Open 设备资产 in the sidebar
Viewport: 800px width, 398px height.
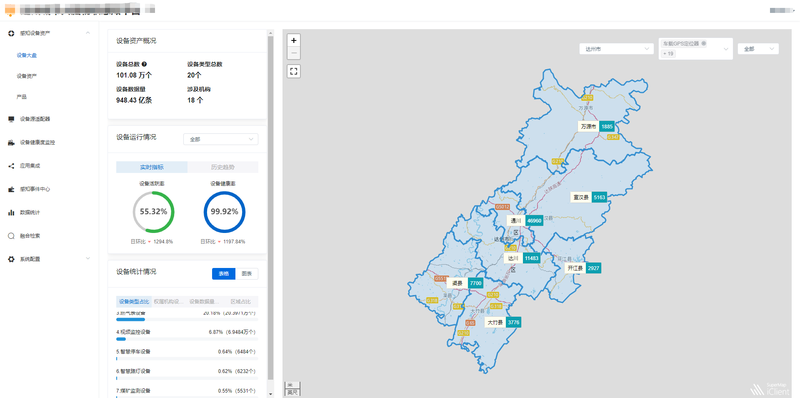pyautogui.click(x=27, y=76)
